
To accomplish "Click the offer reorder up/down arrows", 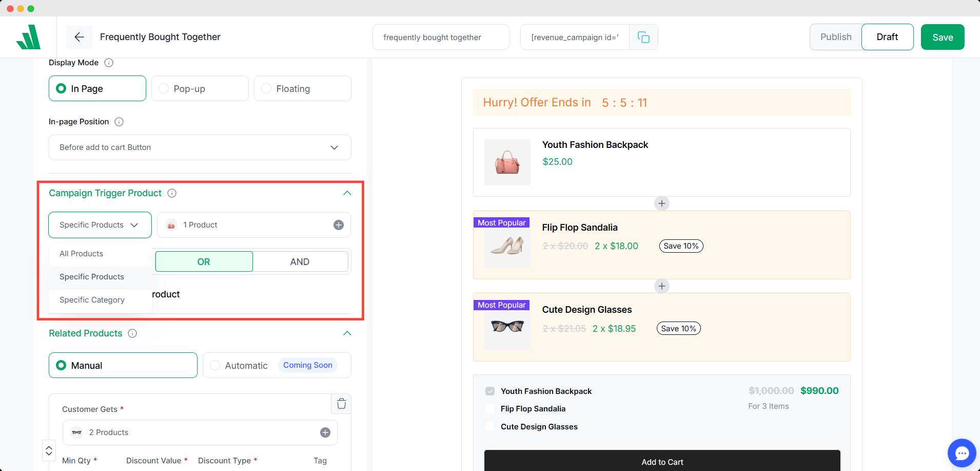I will (49, 450).
